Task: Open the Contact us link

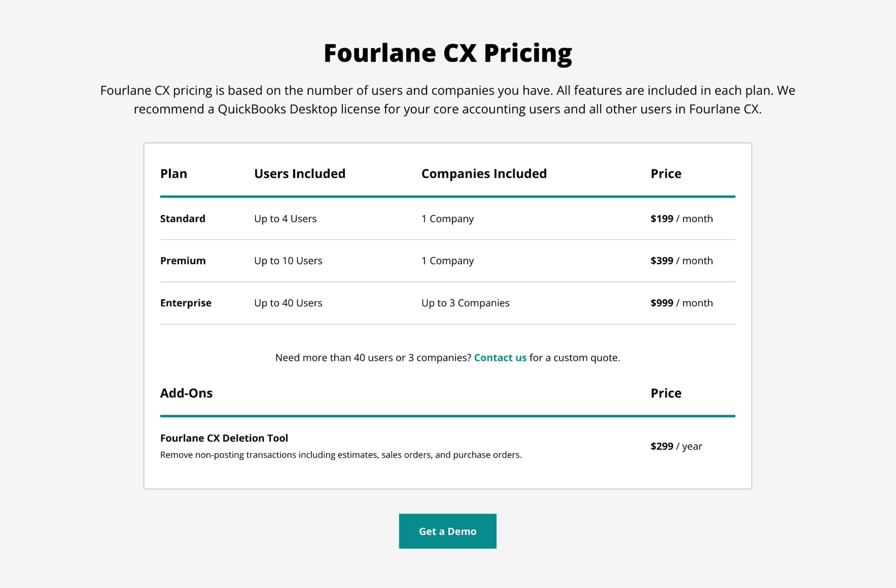Action: (500, 358)
